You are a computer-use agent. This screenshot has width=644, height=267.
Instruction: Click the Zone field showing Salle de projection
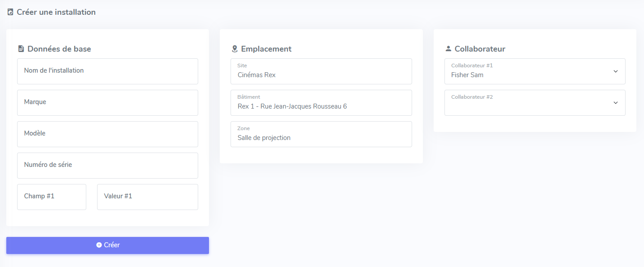click(x=321, y=135)
